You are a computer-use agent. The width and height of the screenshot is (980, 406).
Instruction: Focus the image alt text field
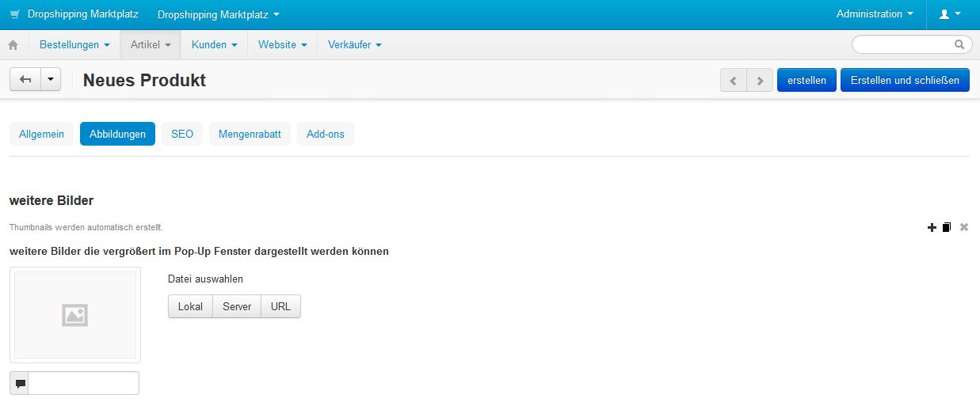coord(84,383)
